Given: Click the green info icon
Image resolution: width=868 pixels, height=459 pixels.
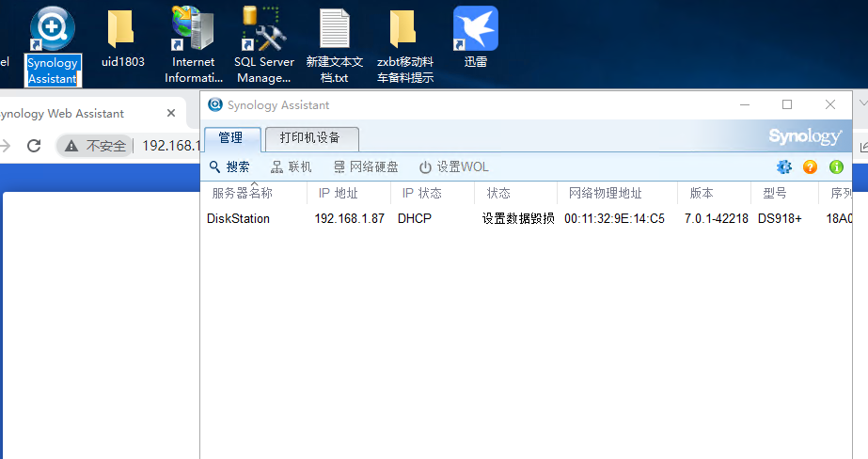Looking at the screenshot, I should (x=836, y=167).
